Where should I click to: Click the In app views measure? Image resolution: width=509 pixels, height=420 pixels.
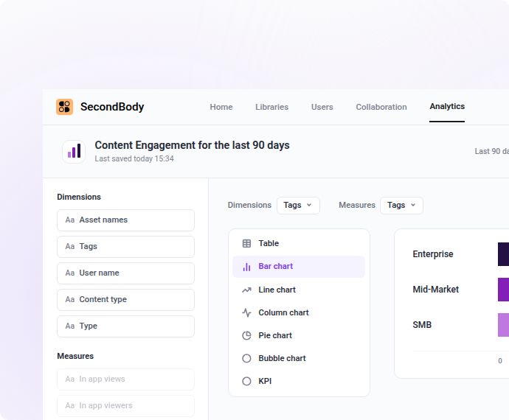point(125,379)
